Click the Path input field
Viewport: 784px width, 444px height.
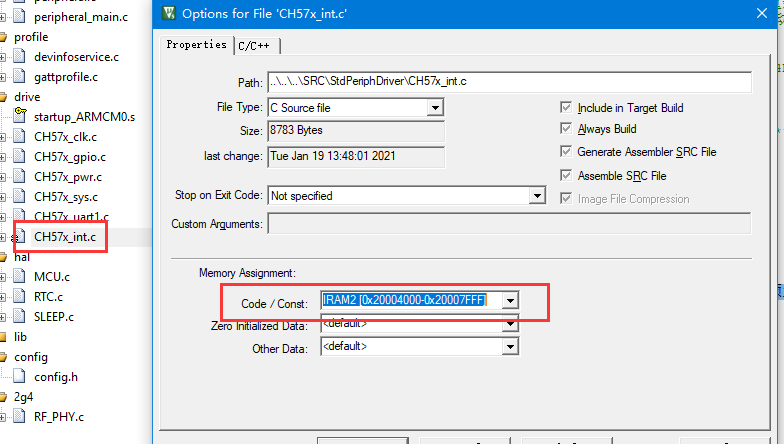click(x=508, y=82)
